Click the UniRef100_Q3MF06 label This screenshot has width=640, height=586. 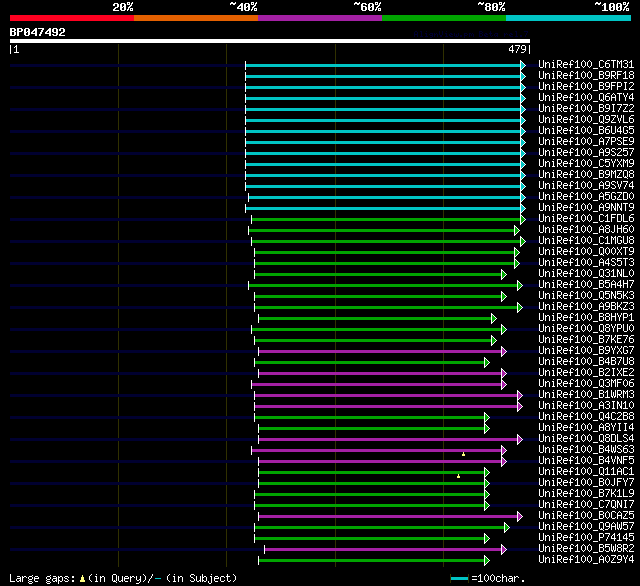coord(586,384)
